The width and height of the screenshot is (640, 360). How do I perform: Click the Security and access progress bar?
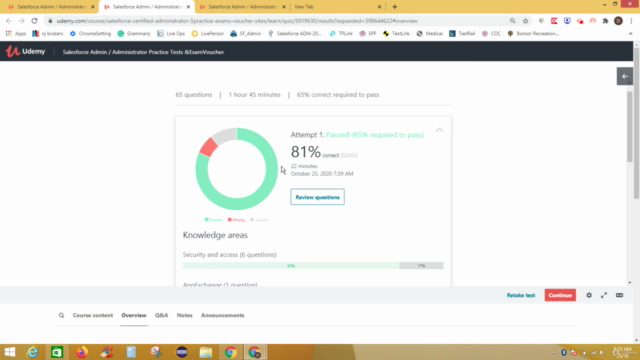pos(313,266)
